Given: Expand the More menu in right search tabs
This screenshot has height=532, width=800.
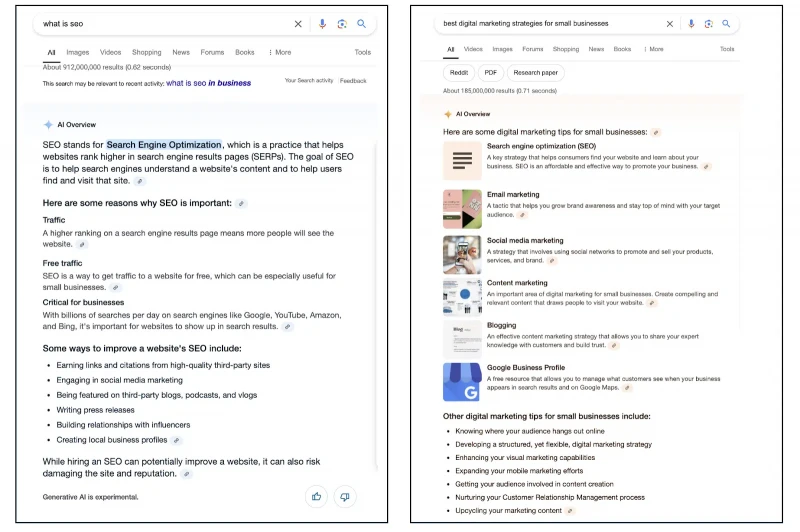Looking at the screenshot, I should coord(654,49).
